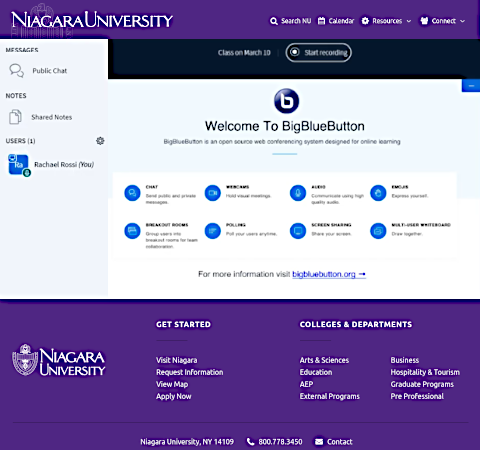Click the Screen Sharing feature icon
Image resolution: width=480 pixels, height=450 pixels.
click(298, 231)
